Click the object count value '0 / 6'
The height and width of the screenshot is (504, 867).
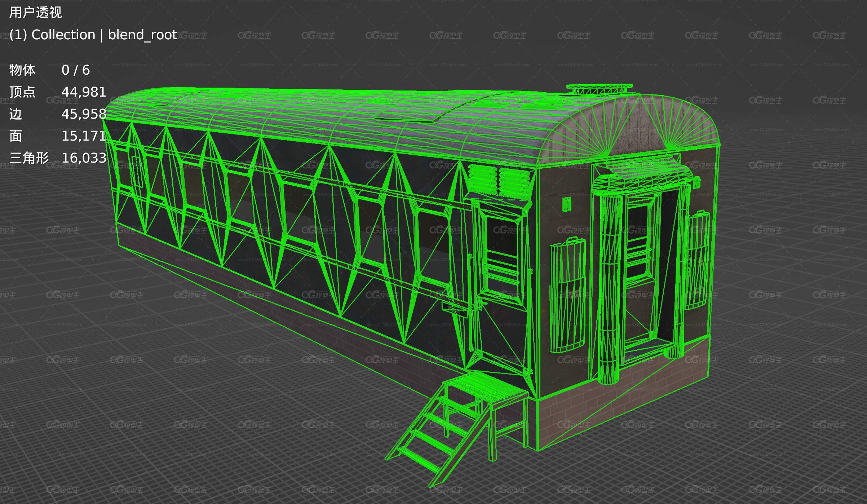pyautogui.click(x=75, y=70)
